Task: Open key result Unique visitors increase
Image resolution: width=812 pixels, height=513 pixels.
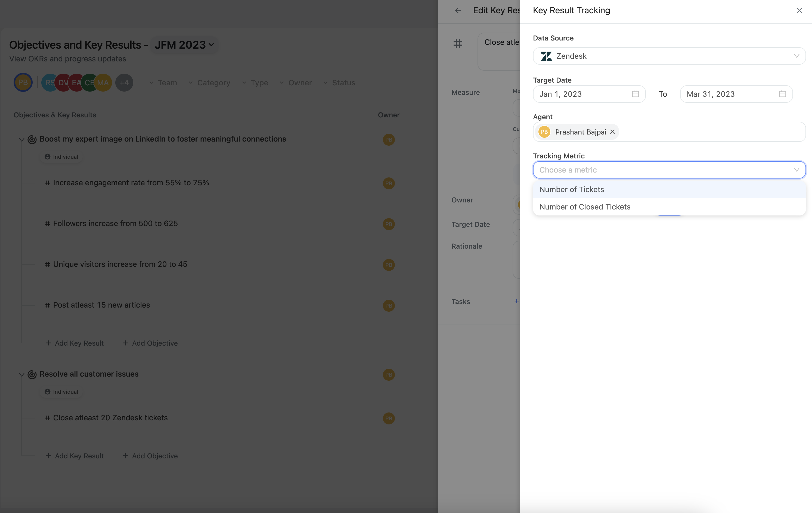Action: tap(120, 264)
